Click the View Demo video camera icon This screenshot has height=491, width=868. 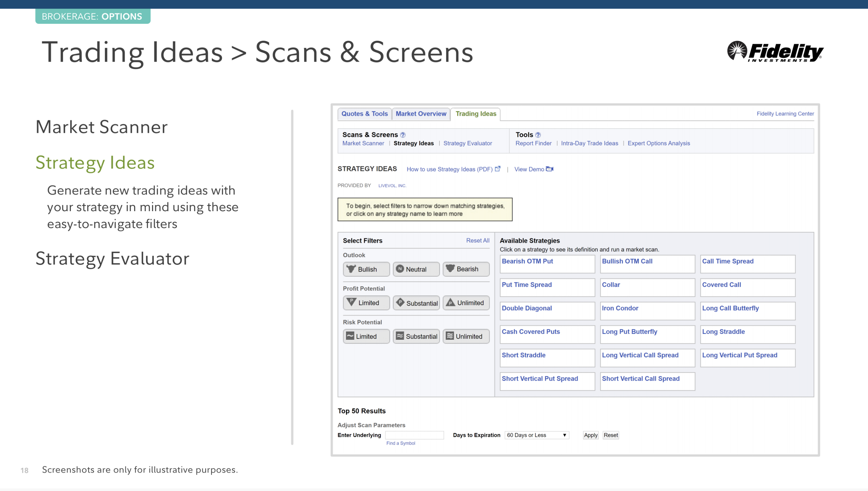[550, 169]
